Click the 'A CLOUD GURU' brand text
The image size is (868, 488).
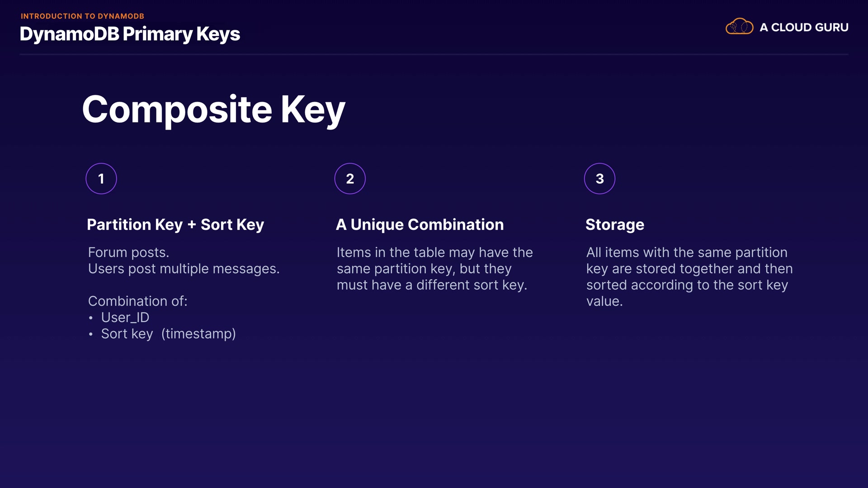point(804,28)
